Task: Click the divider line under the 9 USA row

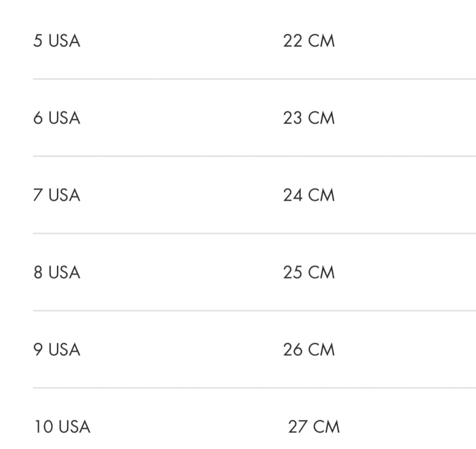Action: pyautogui.click(x=254, y=388)
